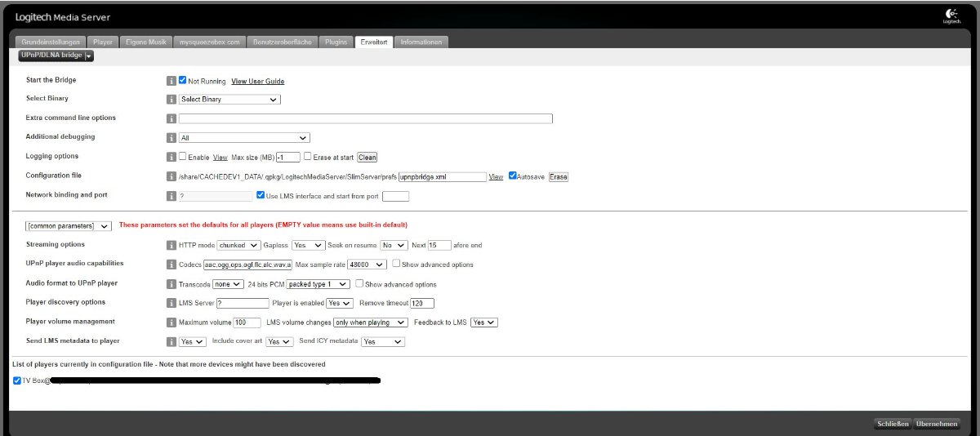Click info icon for Player volume management
Image resolution: width=980 pixels, height=436 pixels.
tap(171, 323)
